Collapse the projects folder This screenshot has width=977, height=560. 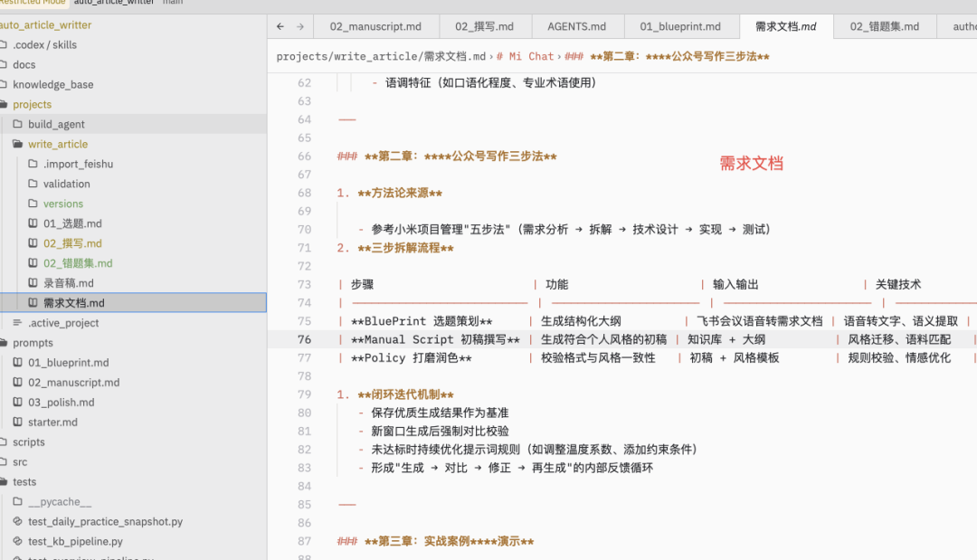click(33, 104)
